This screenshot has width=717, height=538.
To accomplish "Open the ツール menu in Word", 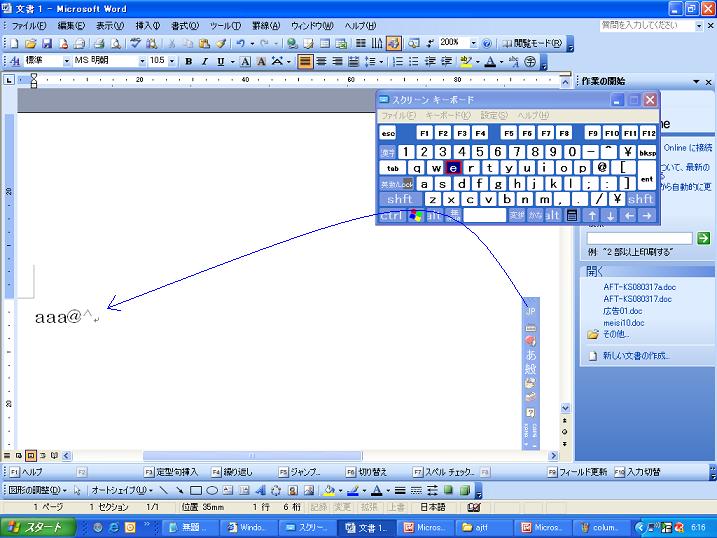I will [x=225, y=26].
